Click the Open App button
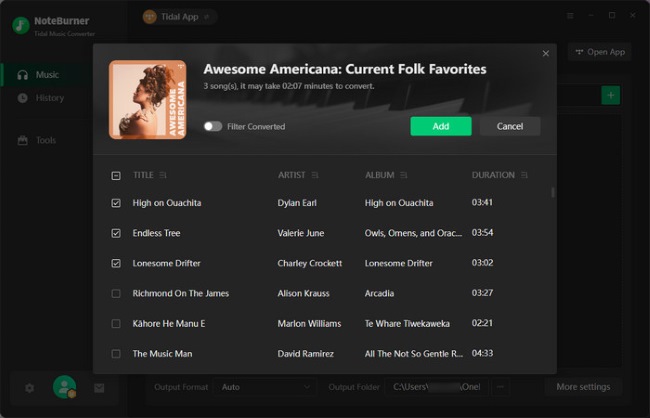The width and height of the screenshot is (650, 418). (599, 52)
